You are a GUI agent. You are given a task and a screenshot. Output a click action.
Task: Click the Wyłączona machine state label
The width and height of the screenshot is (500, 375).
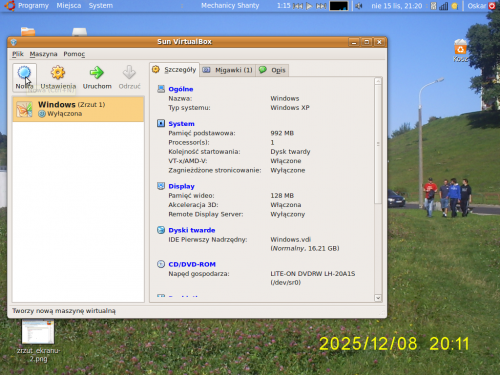tap(65, 114)
